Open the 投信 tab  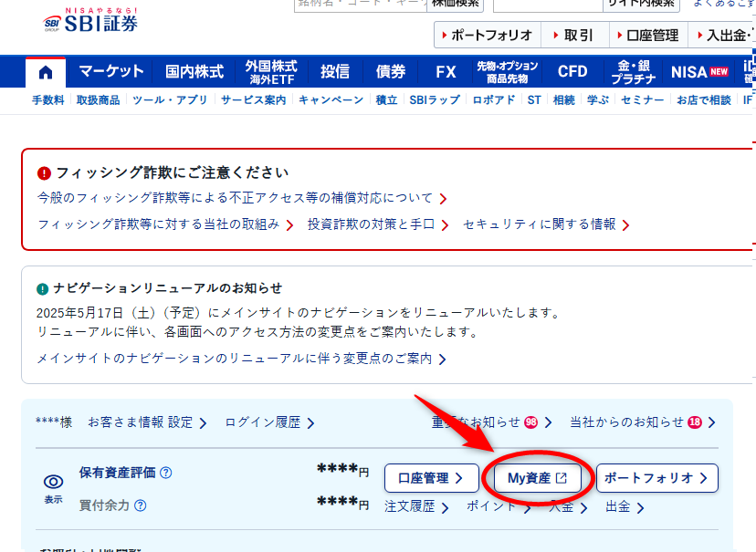tap(335, 72)
